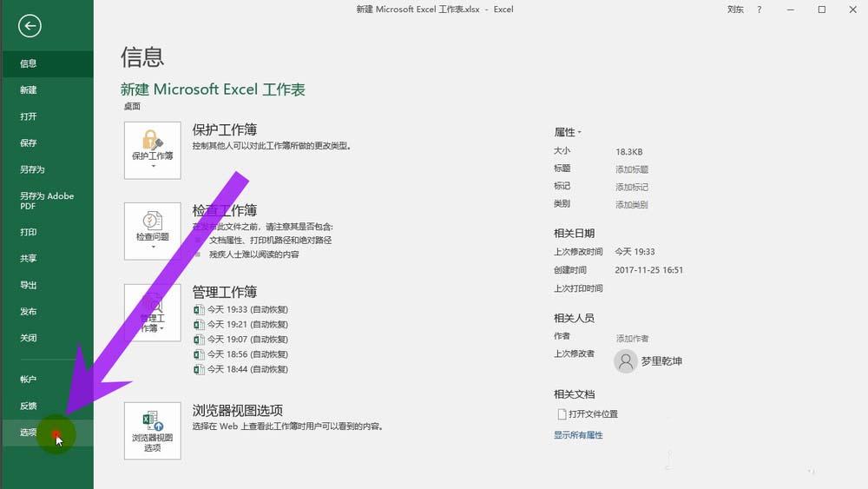Click Open File Location (打开文件位置) link
Image resolution: width=868 pixels, height=489 pixels.
coord(588,414)
